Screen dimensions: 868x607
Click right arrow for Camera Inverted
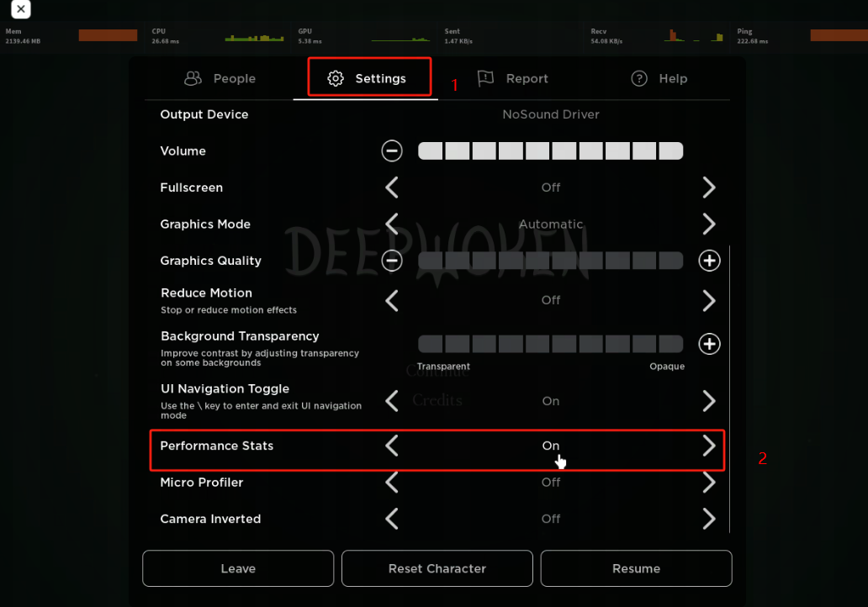[x=709, y=519]
